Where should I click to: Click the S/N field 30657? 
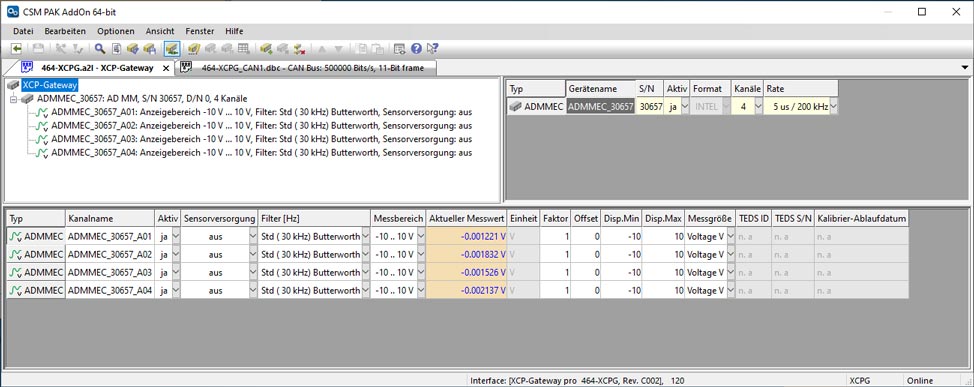coord(650,107)
